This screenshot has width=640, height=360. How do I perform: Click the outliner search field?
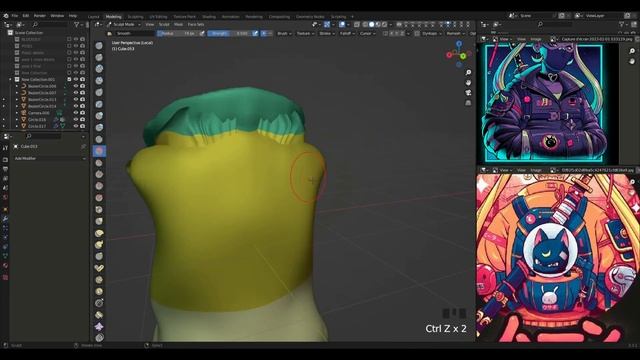point(49,25)
